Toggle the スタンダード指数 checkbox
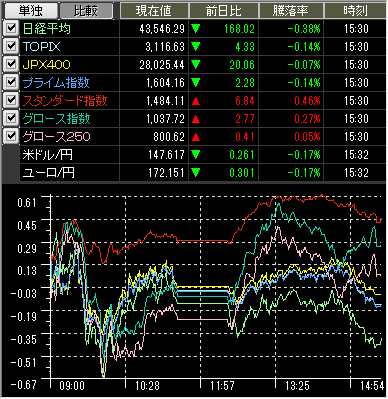Viewport: 388px width, 399px height. 11,101
